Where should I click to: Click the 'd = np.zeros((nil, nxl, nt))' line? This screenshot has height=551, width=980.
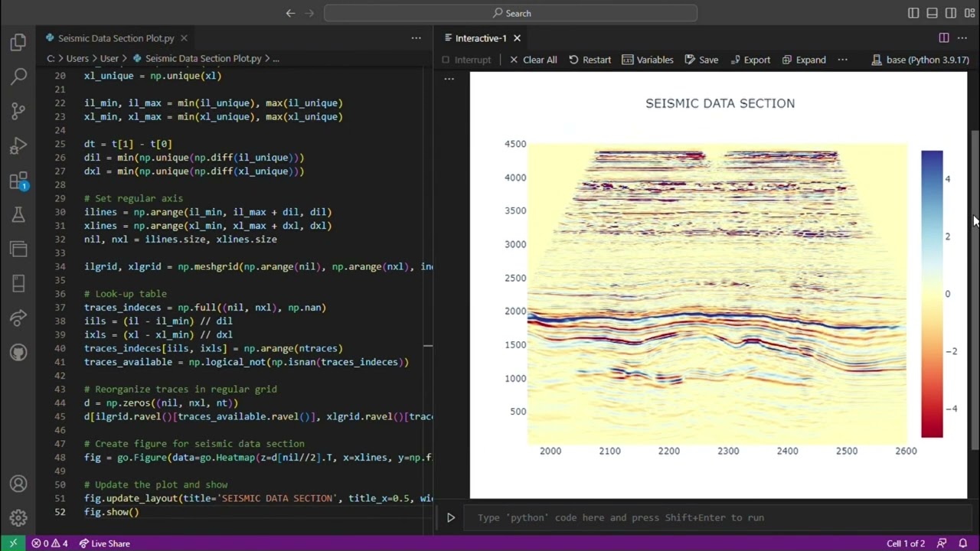coord(161,403)
